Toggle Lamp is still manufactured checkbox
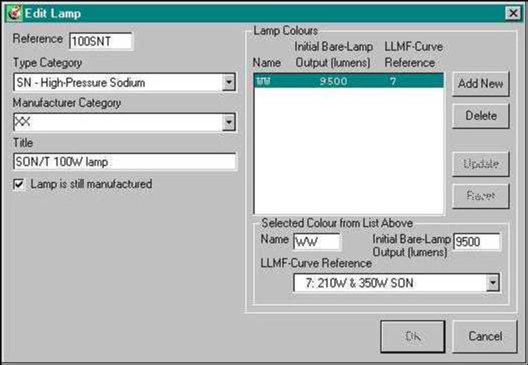 pos(19,184)
